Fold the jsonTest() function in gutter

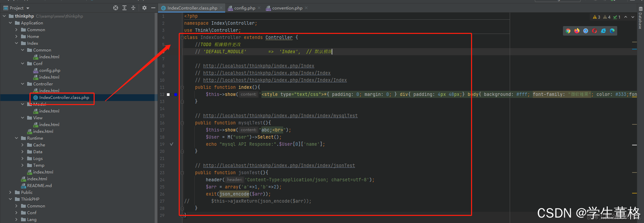point(182,173)
